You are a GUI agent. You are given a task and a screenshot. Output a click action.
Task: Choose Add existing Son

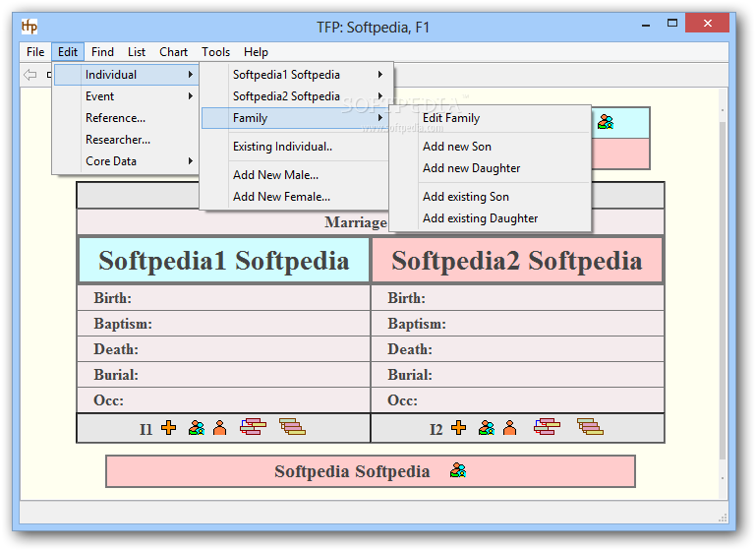pyautogui.click(x=491, y=197)
